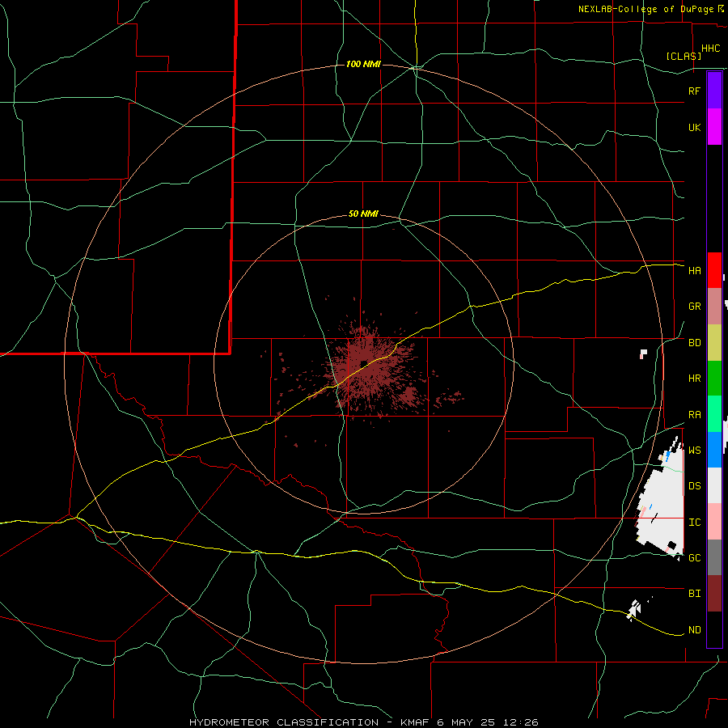Viewport: 728px width, 728px height.
Task: Click the dark green HR swatch
Action: pyautogui.click(x=714, y=378)
